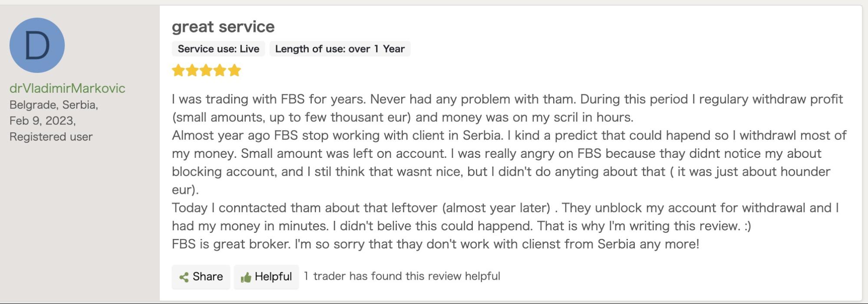Click the "great service" review title

click(x=223, y=26)
